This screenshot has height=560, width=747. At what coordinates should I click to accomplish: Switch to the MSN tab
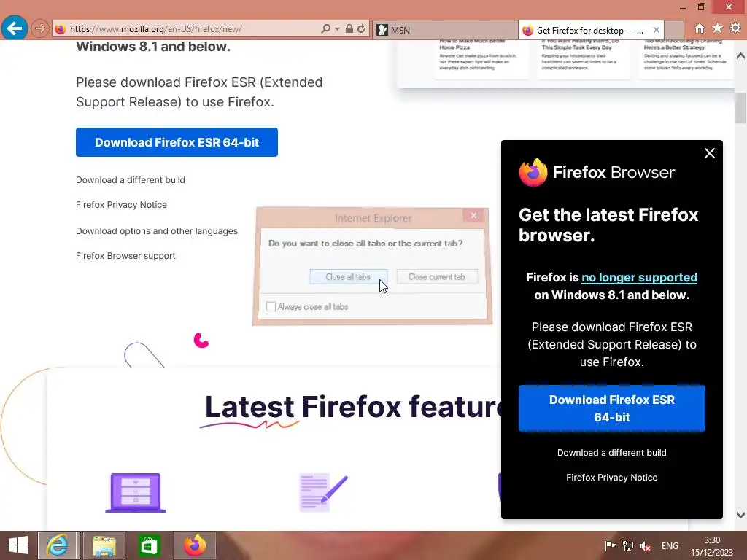click(444, 30)
